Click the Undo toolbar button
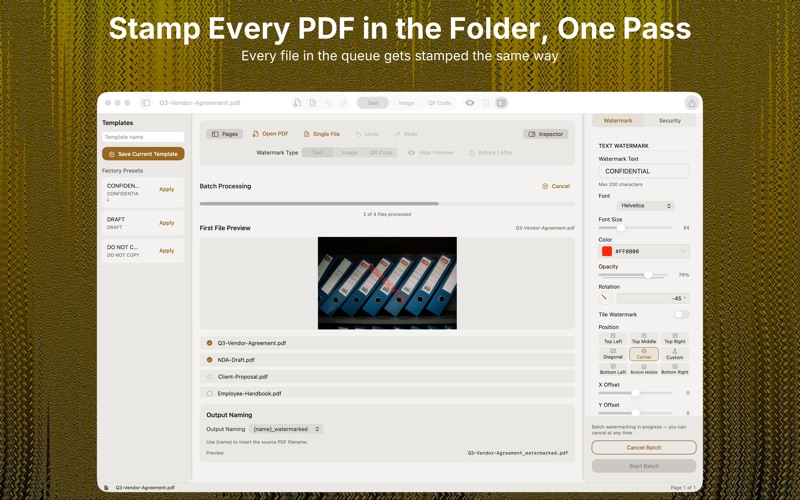The image size is (800, 500). tap(367, 134)
